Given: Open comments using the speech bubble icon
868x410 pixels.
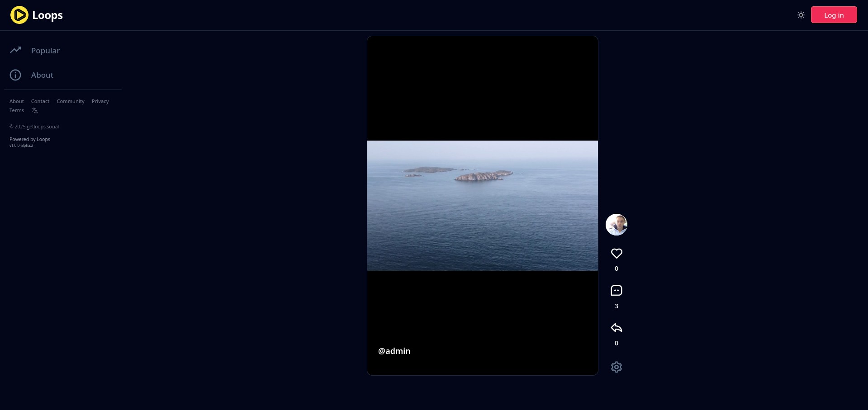Looking at the screenshot, I should [x=616, y=291].
